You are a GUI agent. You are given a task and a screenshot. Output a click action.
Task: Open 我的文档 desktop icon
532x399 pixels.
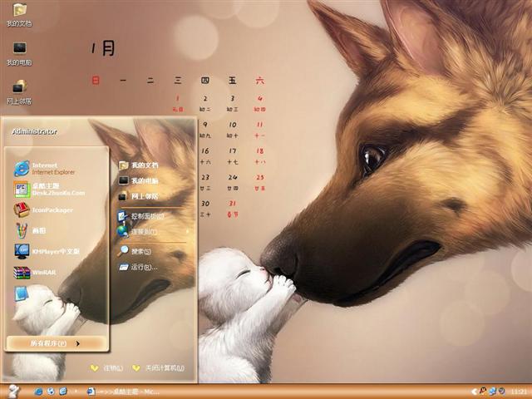click(x=19, y=15)
